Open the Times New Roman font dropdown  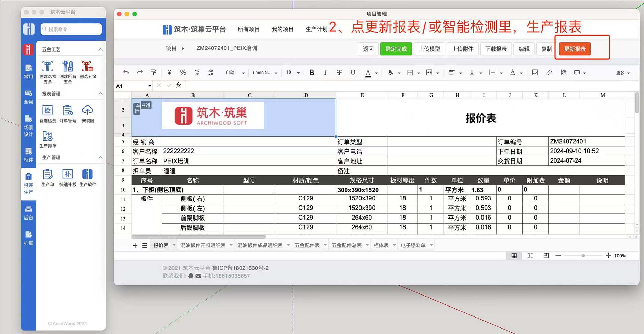pyautogui.click(x=265, y=73)
